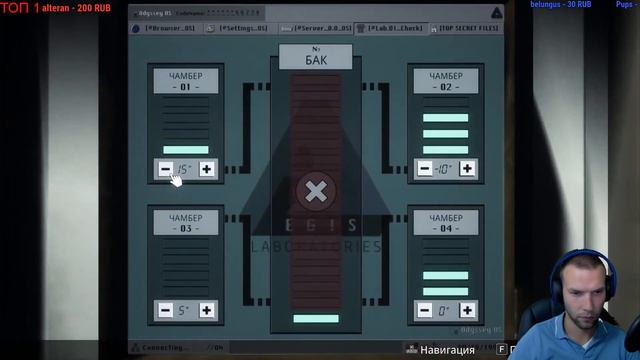The image size is (640, 360).
Task: Click the Connecting status text in bottom bar
Action: pyautogui.click(x=165, y=348)
